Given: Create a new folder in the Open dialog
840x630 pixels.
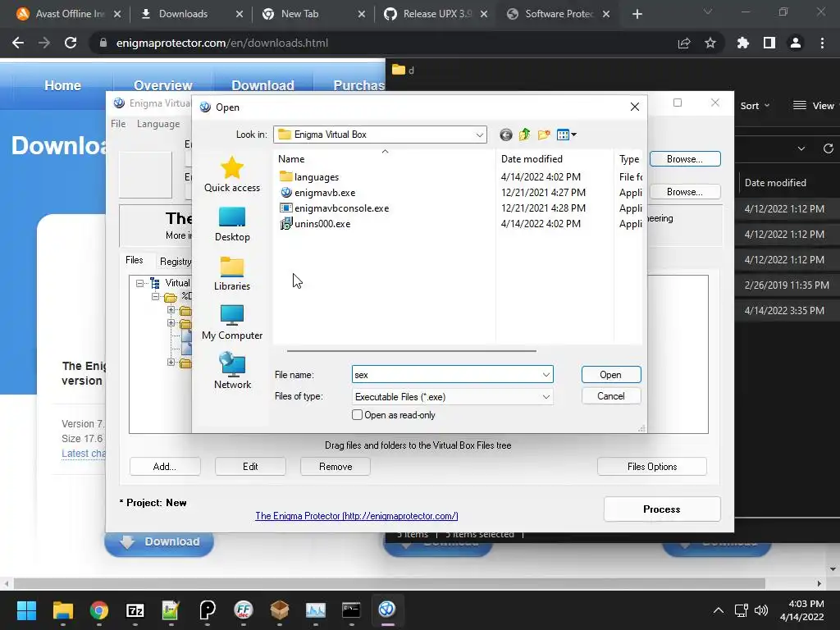Looking at the screenshot, I should [x=544, y=135].
